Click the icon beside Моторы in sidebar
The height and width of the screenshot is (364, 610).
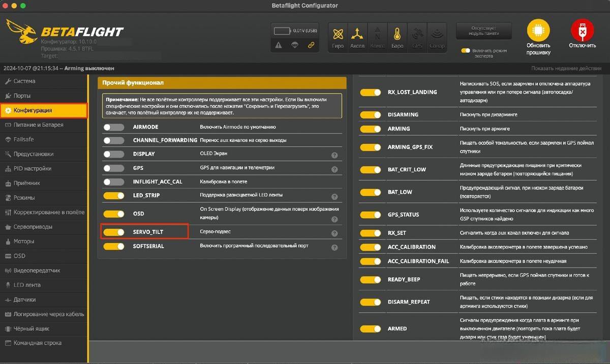pyautogui.click(x=8, y=241)
